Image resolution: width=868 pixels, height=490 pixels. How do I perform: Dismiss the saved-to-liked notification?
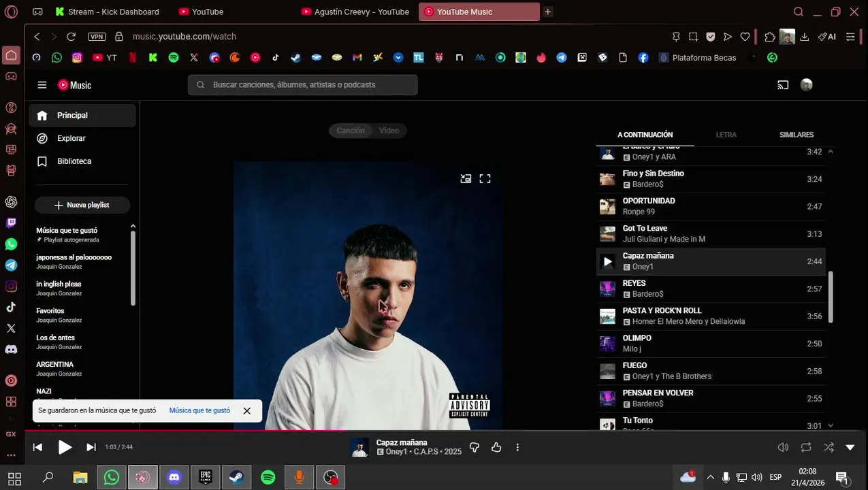(x=246, y=410)
